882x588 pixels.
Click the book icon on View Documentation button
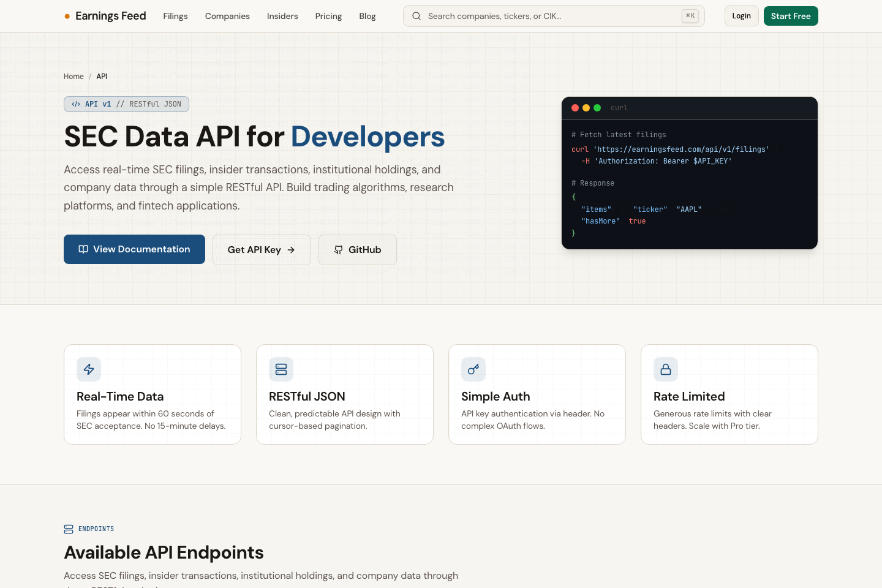pos(83,249)
